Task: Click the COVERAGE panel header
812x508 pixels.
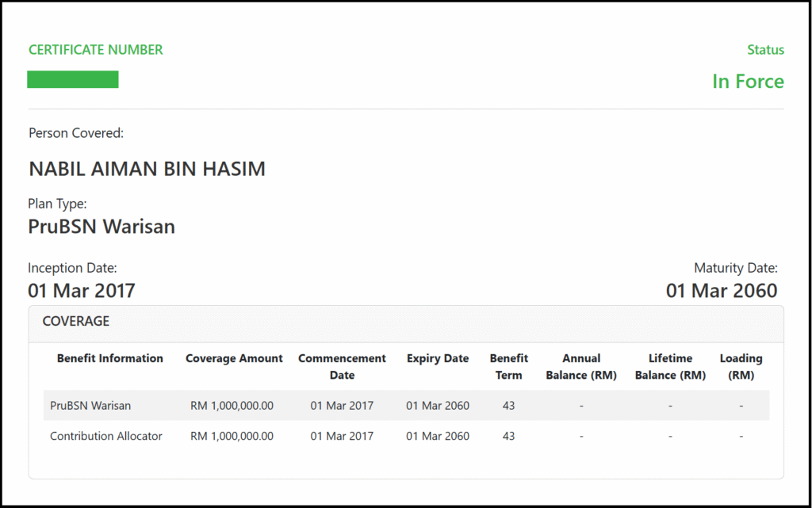Action: (x=76, y=322)
